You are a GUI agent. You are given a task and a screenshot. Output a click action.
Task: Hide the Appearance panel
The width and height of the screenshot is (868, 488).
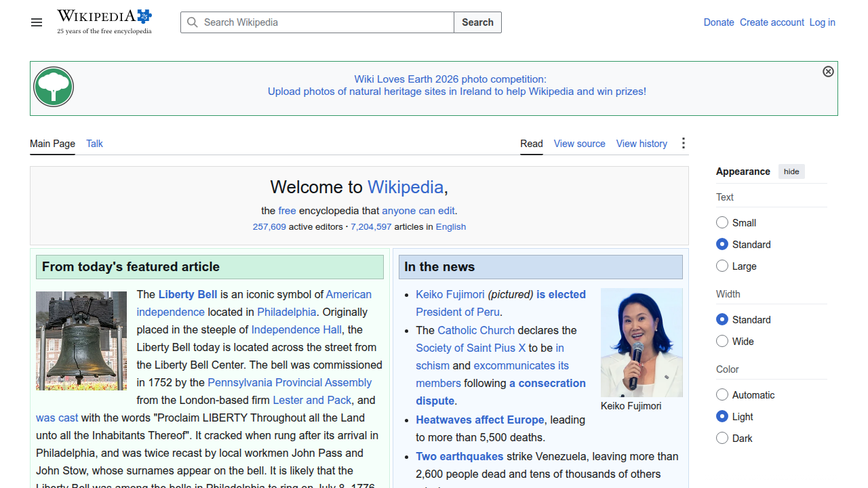[x=791, y=171]
